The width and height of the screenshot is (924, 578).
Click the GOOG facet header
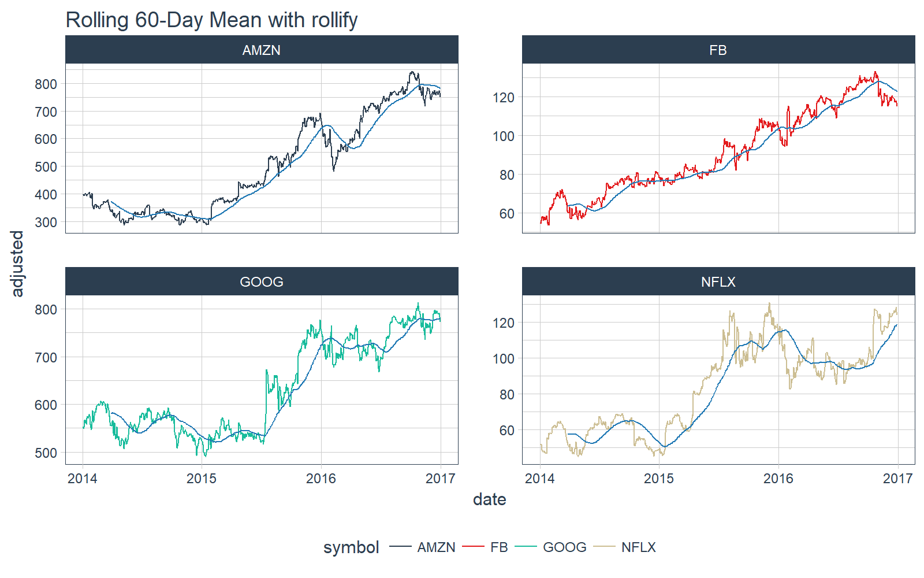(262, 281)
